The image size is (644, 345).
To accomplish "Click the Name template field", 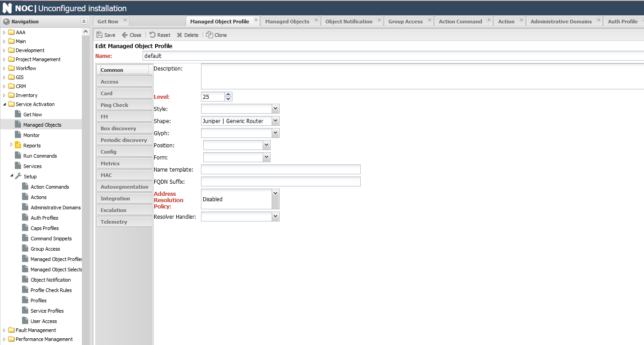I will click(x=281, y=169).
